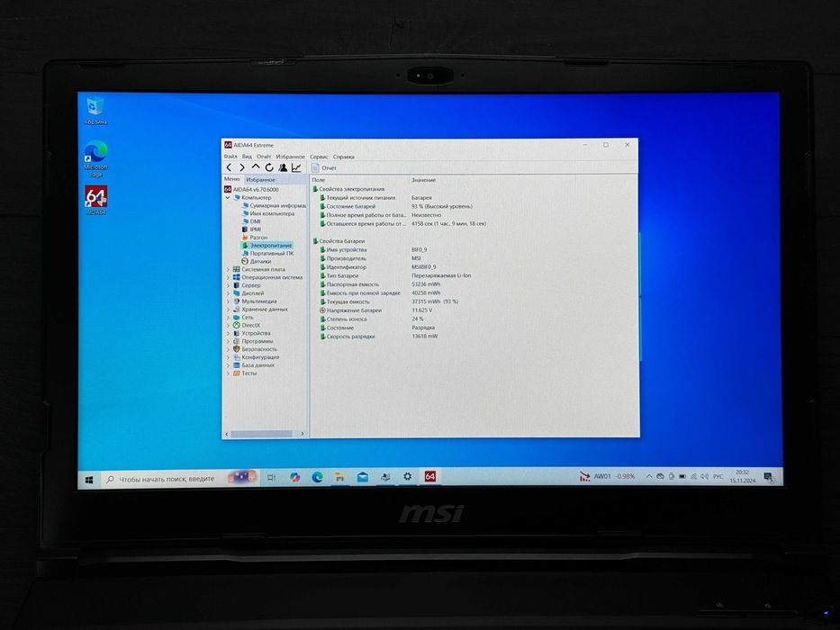Open Settings gear on the taskbar

click(408, 476)
